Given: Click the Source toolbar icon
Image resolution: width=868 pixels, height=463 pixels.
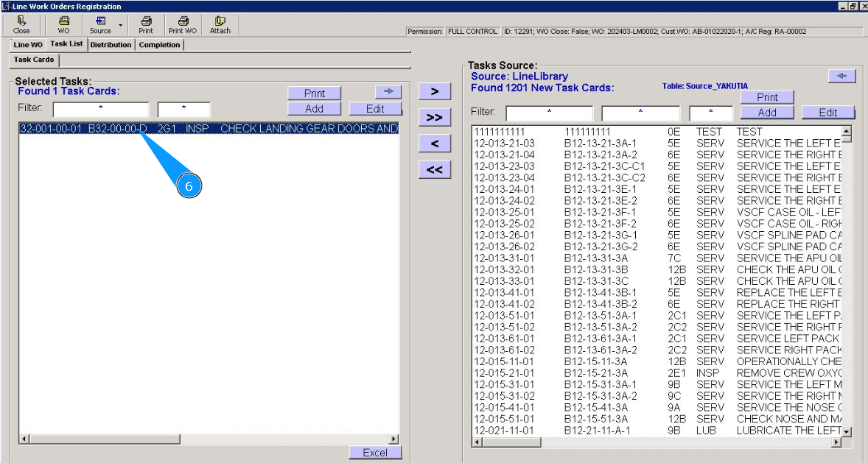Looking at the screenshot, I should click(100, 25).
